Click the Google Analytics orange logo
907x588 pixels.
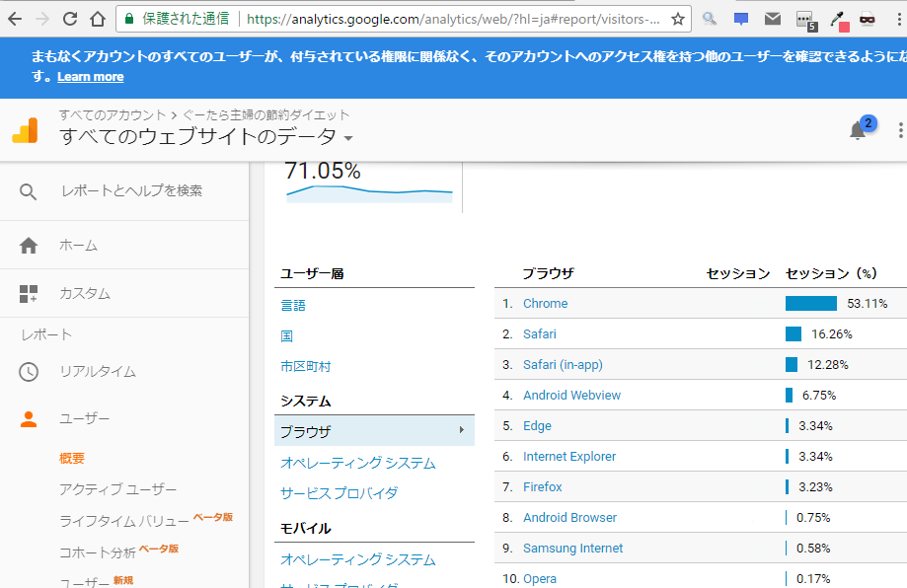pos(25,130)
